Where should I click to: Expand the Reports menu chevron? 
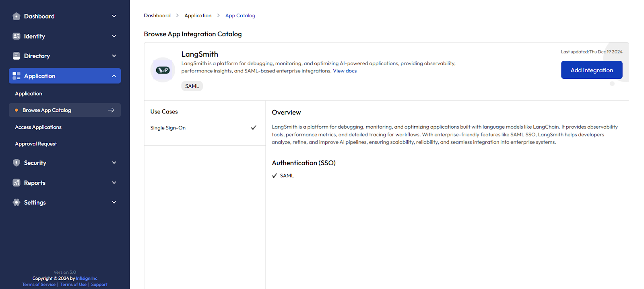pos(114,182)
